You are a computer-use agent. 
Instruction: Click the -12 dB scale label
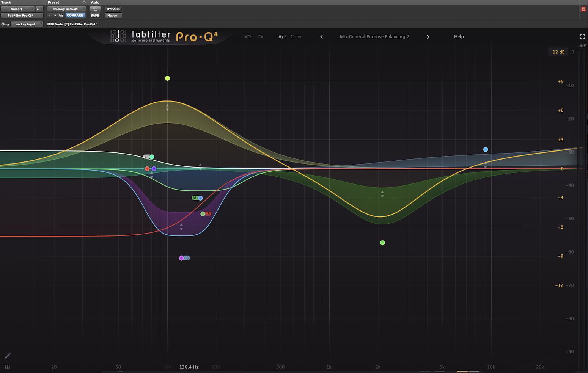click(559, 285)
